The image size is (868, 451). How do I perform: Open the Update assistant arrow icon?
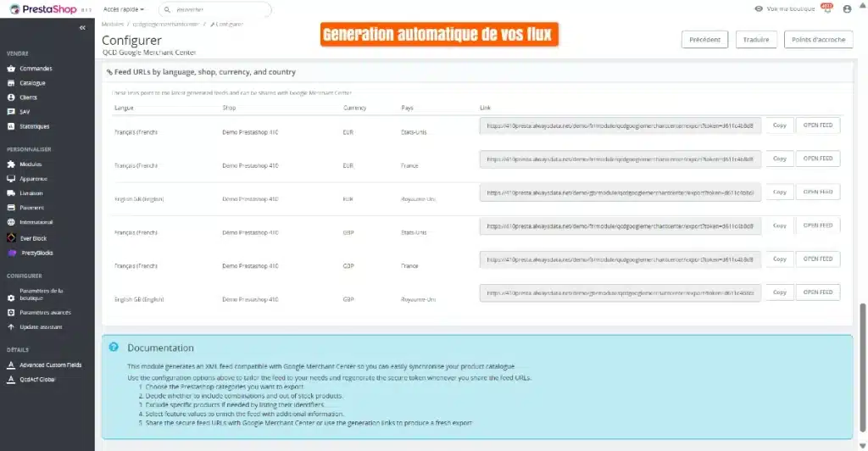11,327
